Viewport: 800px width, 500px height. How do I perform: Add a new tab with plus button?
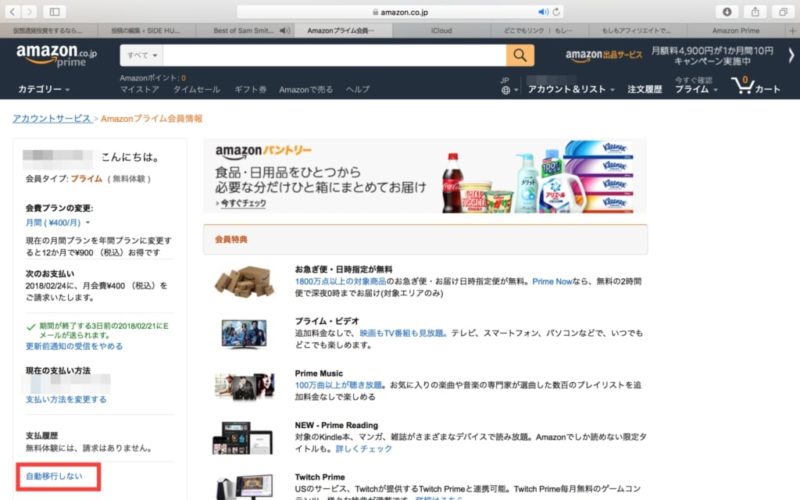[792, 31]
